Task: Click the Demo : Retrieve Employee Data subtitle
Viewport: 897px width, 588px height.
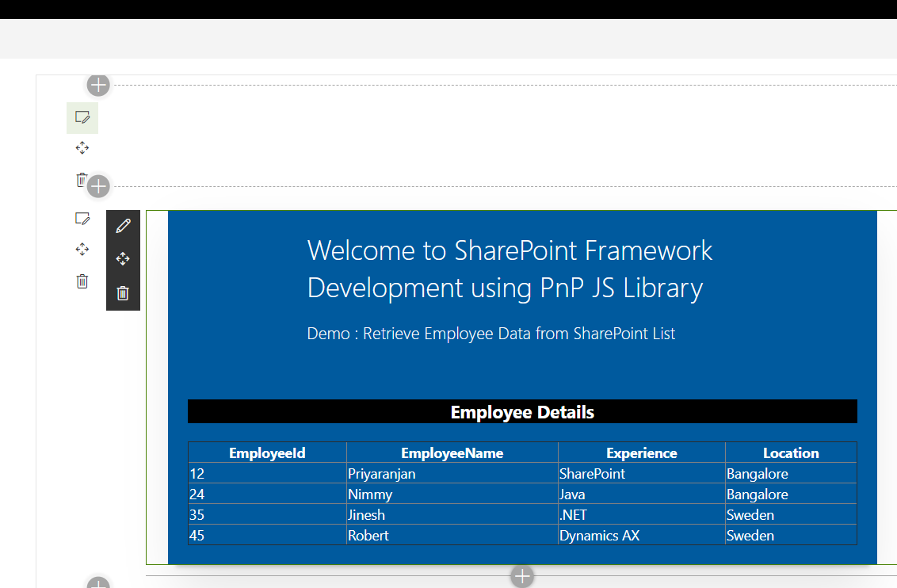Action: (x=490, y=334)
